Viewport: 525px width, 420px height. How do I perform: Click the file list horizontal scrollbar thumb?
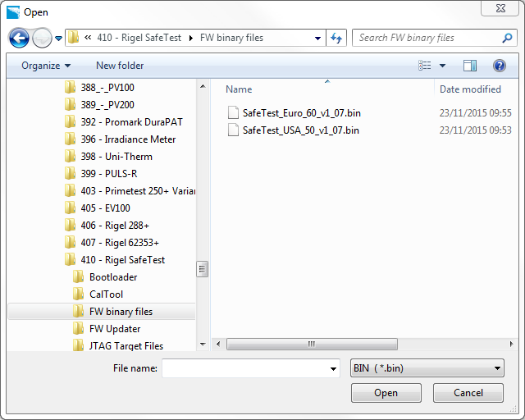pos(312,344)
